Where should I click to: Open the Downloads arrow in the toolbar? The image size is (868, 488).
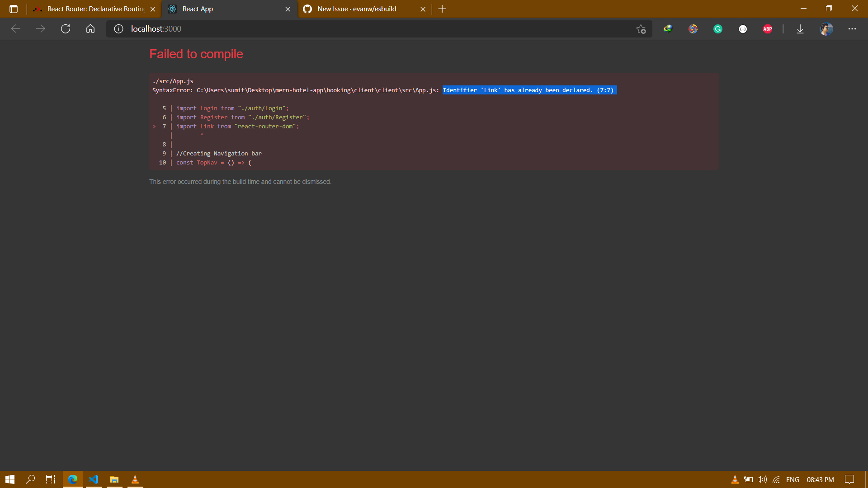[x=800, y=28]
